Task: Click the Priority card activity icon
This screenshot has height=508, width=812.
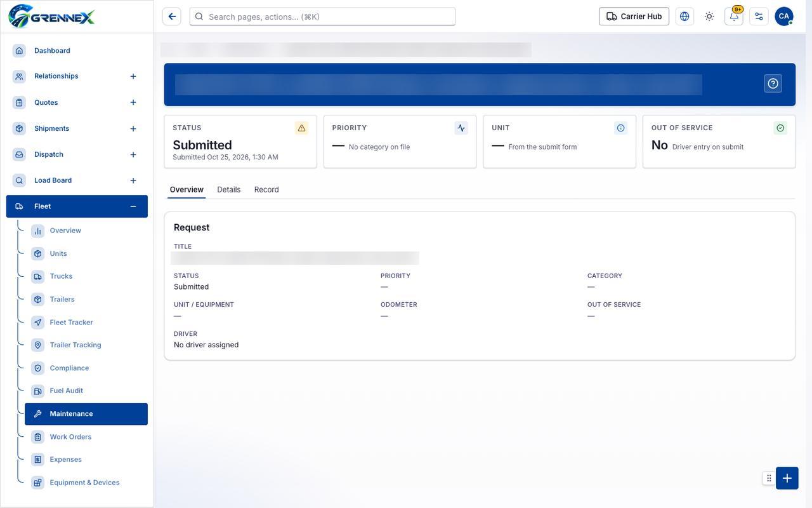Action: [x=461, y=128]
